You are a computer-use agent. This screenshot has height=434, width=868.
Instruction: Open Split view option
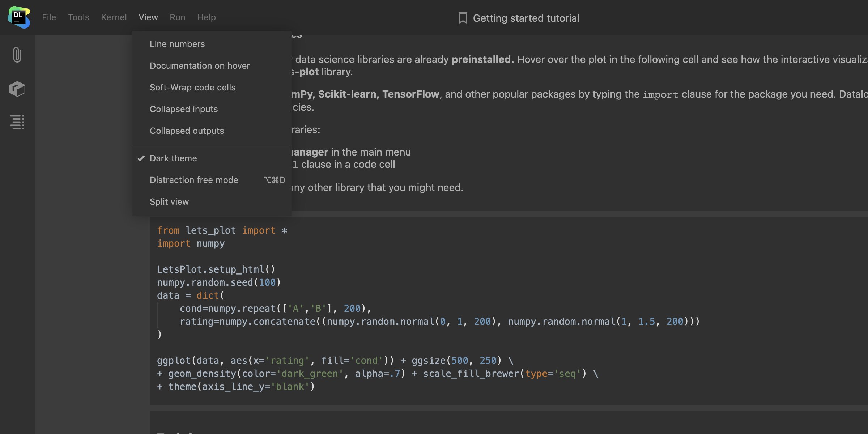pos(169,201)
